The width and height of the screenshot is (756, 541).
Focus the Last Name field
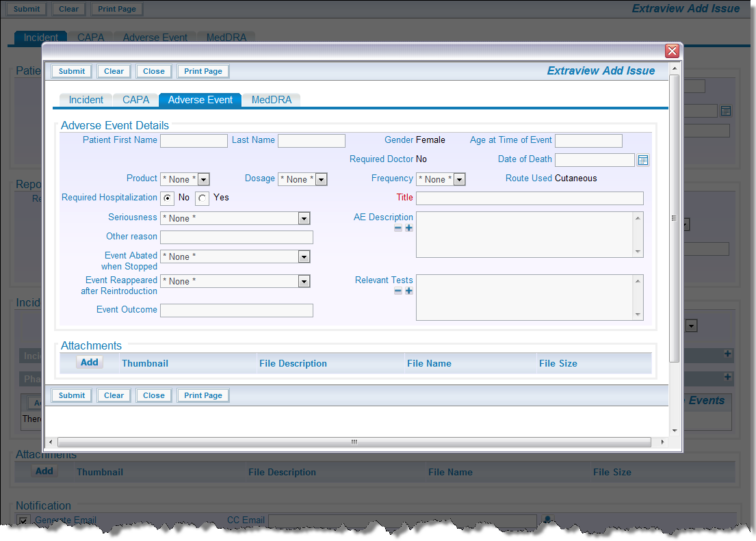pos(311,141)
